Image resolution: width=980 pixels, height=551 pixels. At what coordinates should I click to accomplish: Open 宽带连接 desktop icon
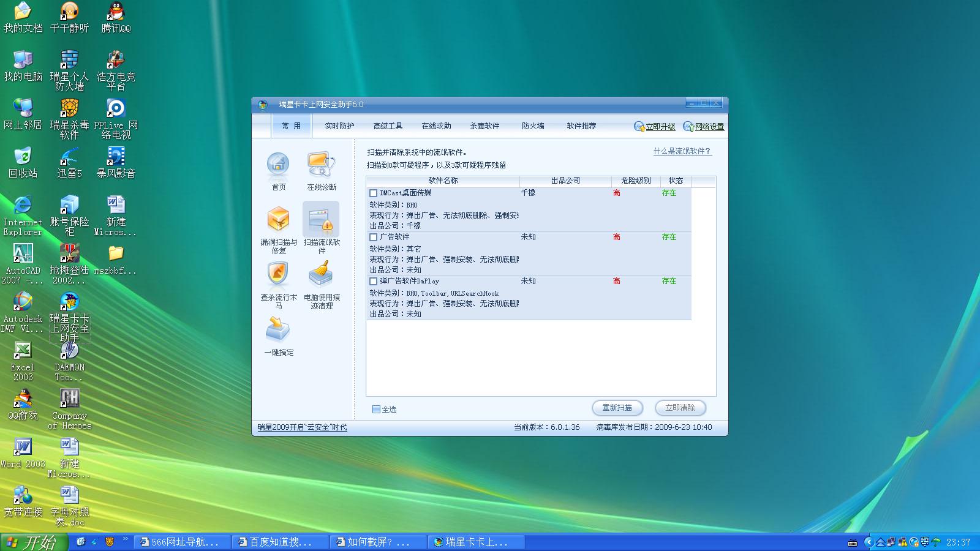(23, 501)
